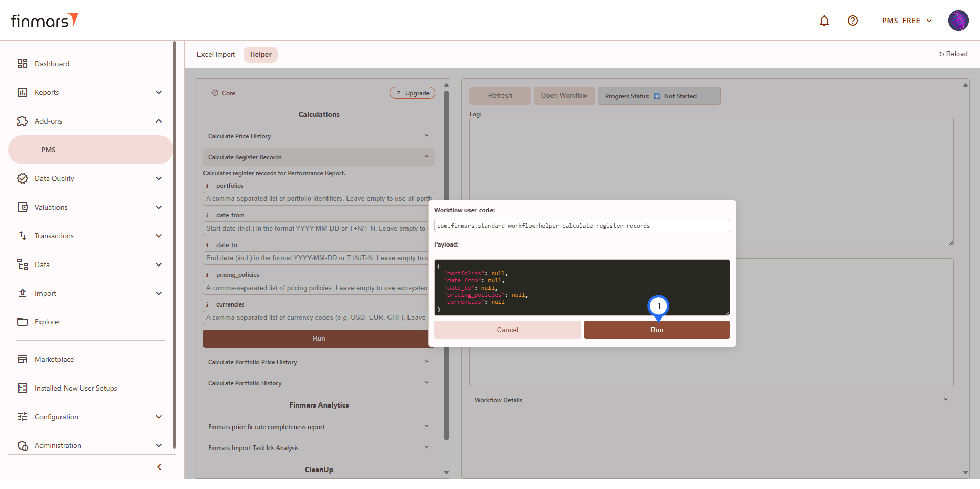
Task: Click the Workflow user_code input field
Action: pos(582,226)
